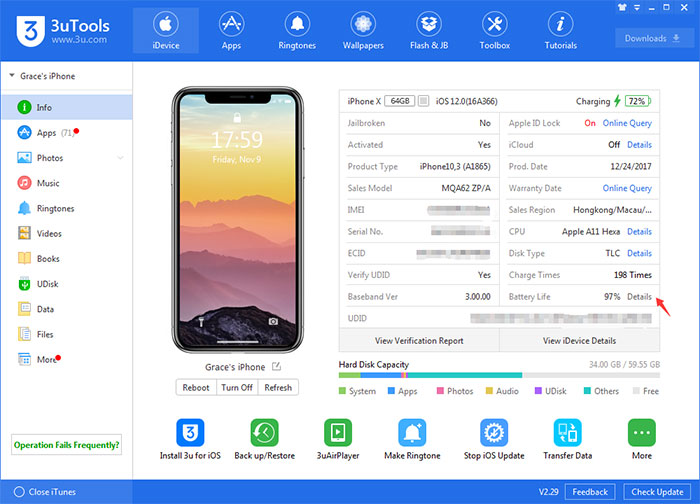
Task: Open Transfer Data tool
Action: coord(567,439)
